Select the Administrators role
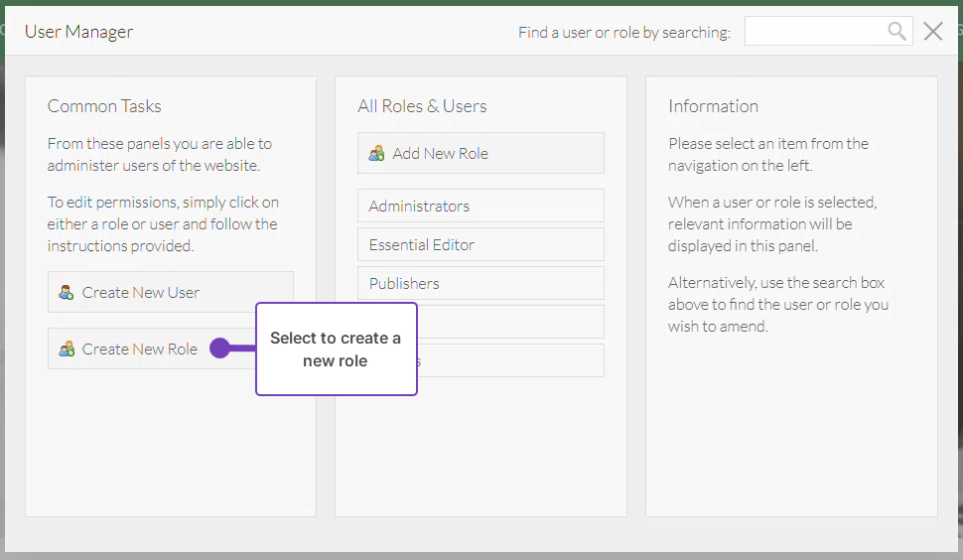The height and width of the screenshot is (560, 963). (481, 206)
